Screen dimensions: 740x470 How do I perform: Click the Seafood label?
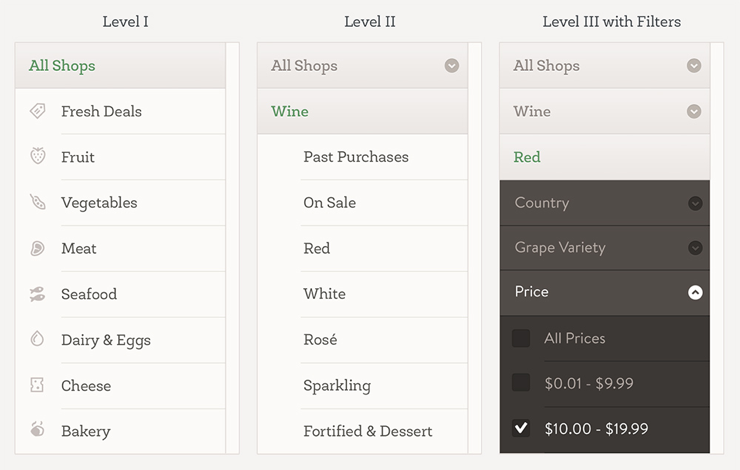(x=89, y=294)
